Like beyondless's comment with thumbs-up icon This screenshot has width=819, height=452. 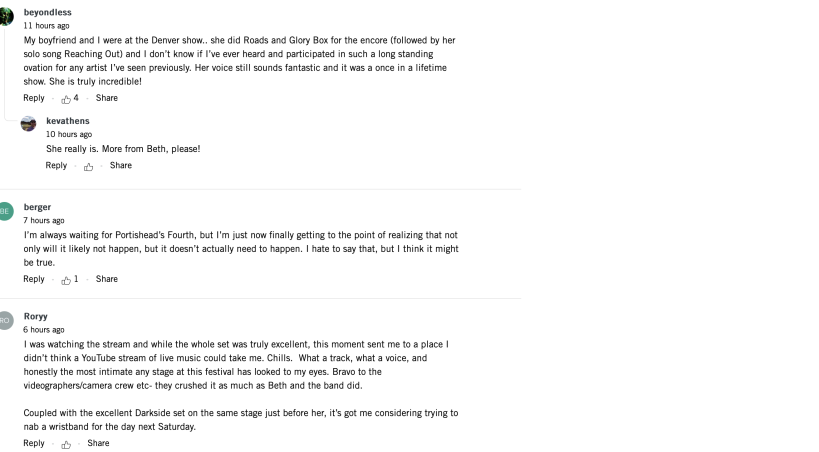tap(67, 98)
